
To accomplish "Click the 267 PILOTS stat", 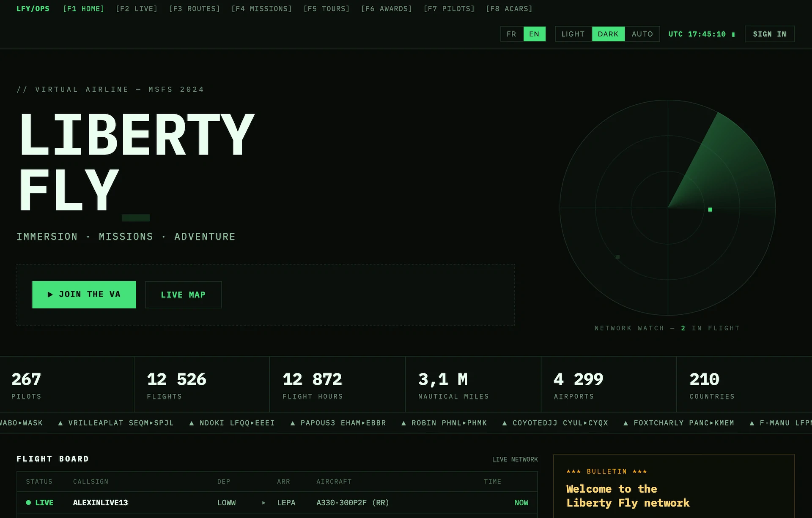I will point(67,384).
